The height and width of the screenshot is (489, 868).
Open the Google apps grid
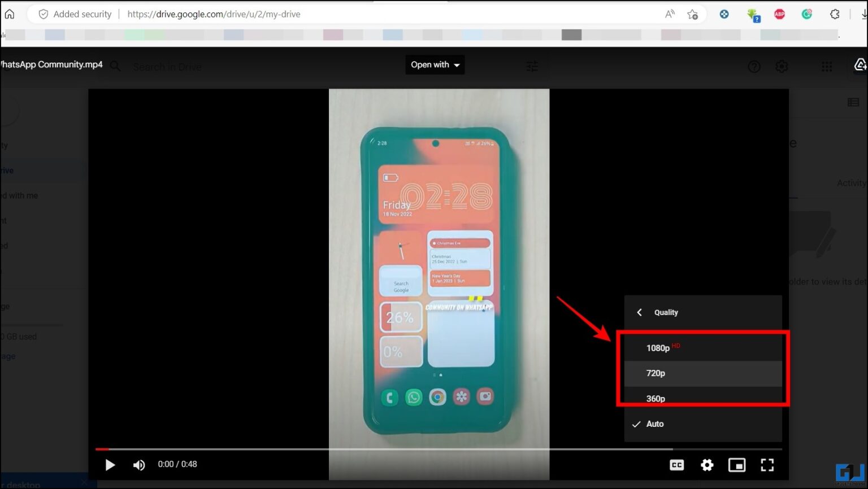[827, 66]
